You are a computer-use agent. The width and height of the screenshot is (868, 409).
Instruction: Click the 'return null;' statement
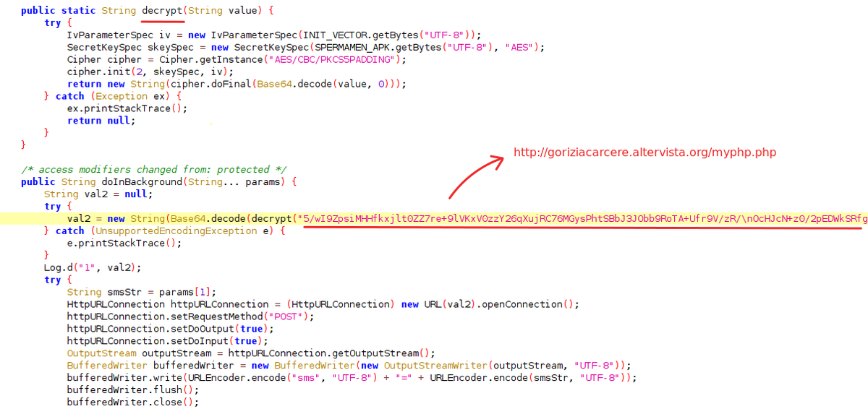coord(101,121)
